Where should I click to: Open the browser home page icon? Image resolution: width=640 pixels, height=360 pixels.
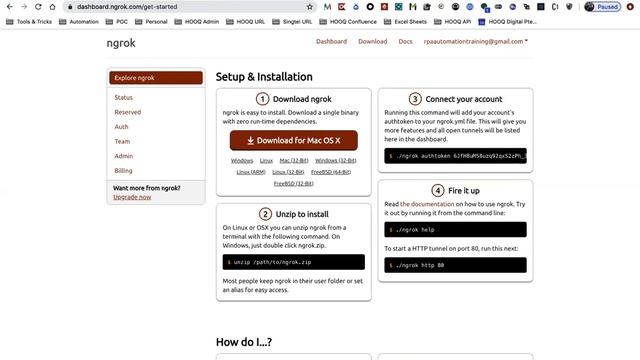point(52,7)
